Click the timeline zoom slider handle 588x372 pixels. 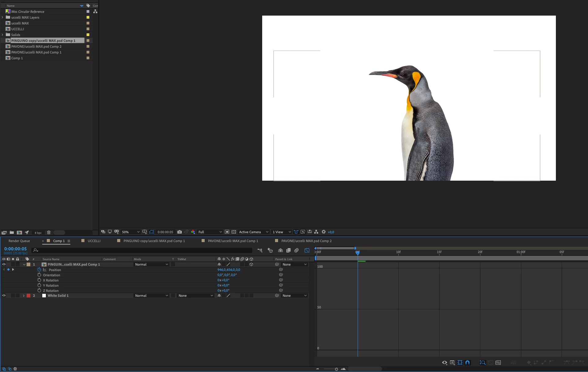point(337,369)
